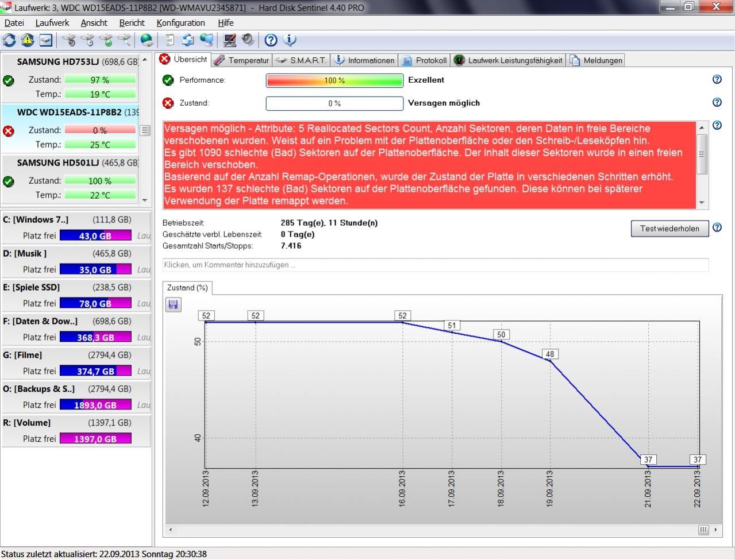Click the disk information toolbar icon
735x560 pixels.
[46, 40]
